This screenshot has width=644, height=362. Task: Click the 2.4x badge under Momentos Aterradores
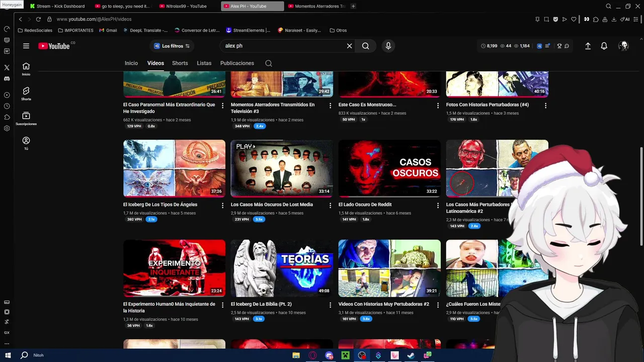[x=260, y=126]
